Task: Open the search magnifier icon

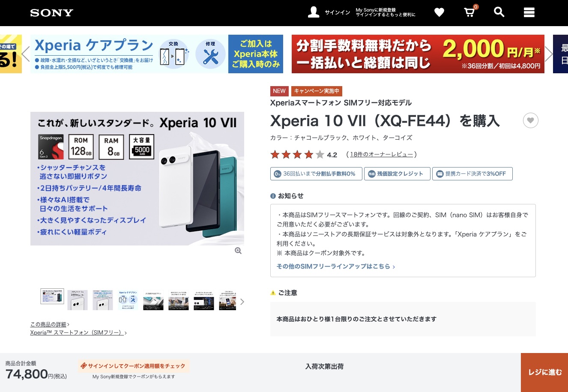Action: [499, 12]
